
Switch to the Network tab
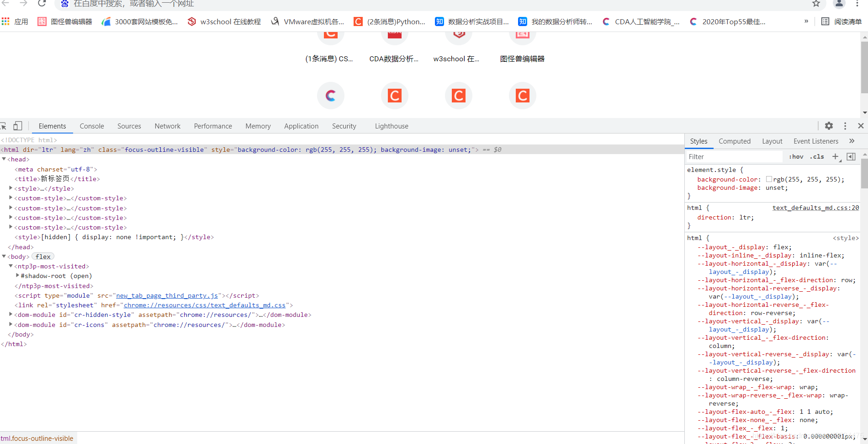click(x=168, y=126)
